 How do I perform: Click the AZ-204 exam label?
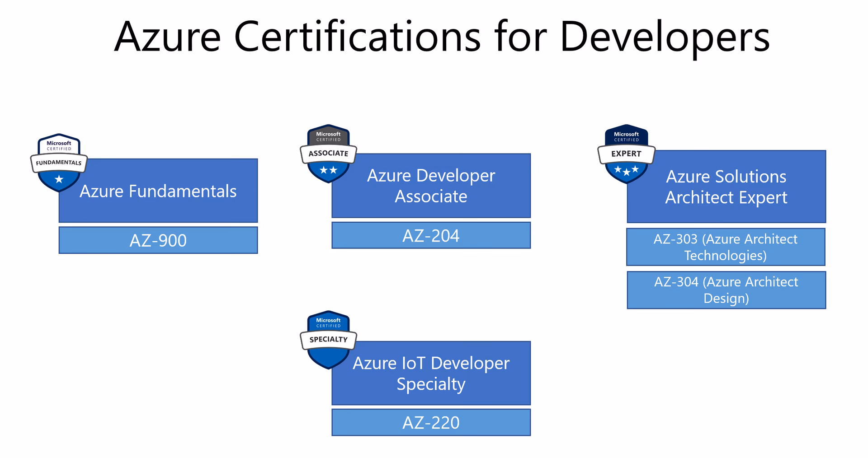pos(431,235)
